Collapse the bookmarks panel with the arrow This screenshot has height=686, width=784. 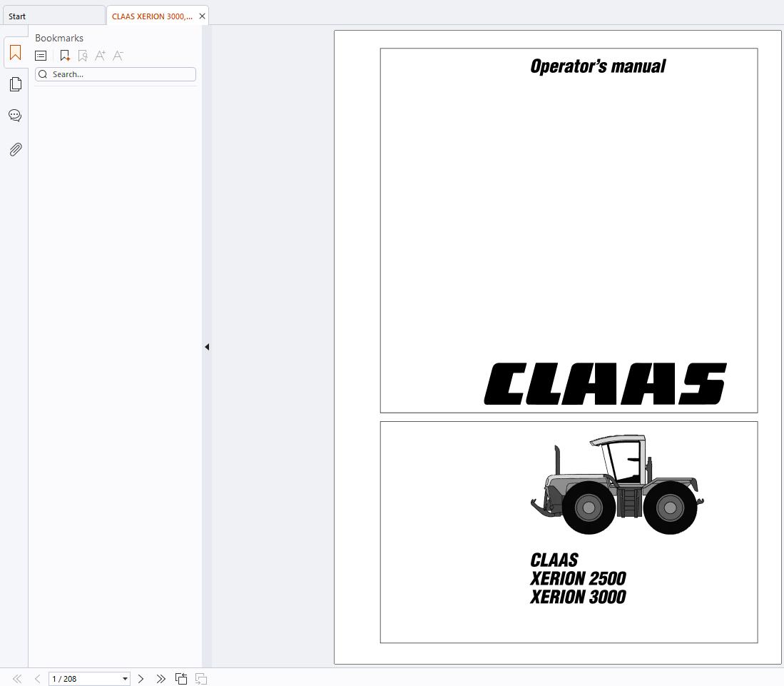click(x=207, y=347)
